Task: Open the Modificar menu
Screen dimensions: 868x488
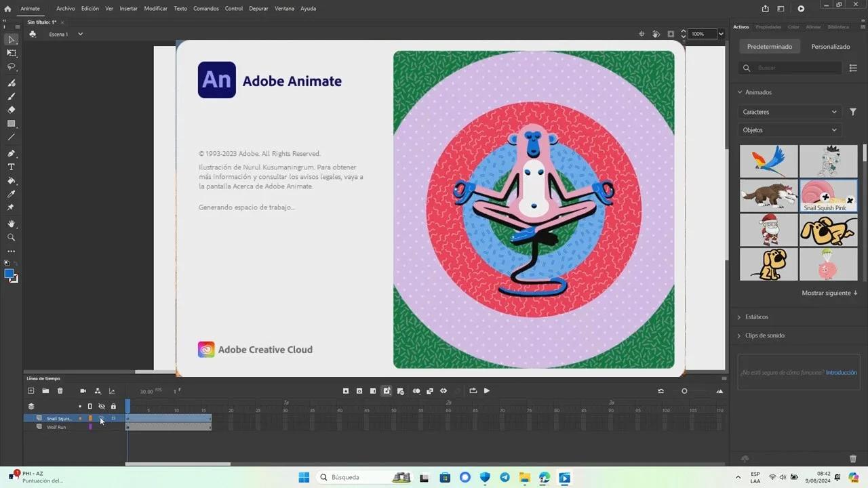Action: [155, 8]
